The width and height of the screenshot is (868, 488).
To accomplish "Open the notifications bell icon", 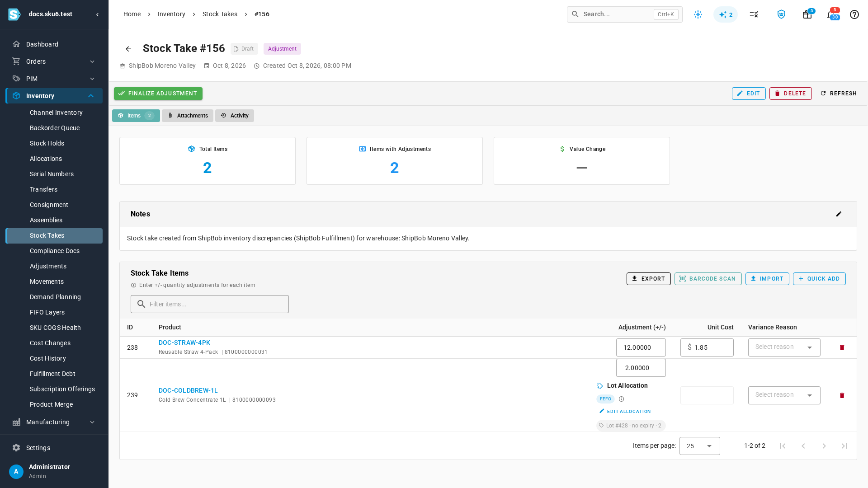I will 830,14.
